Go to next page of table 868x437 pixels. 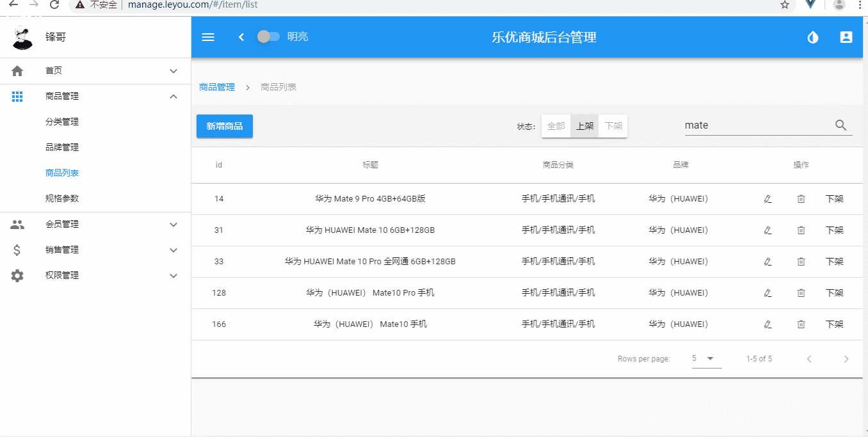point(846,359)
